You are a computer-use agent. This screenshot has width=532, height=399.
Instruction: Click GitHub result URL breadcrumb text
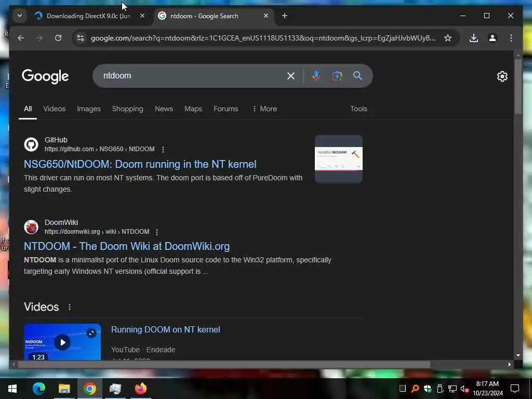point(99,149)
